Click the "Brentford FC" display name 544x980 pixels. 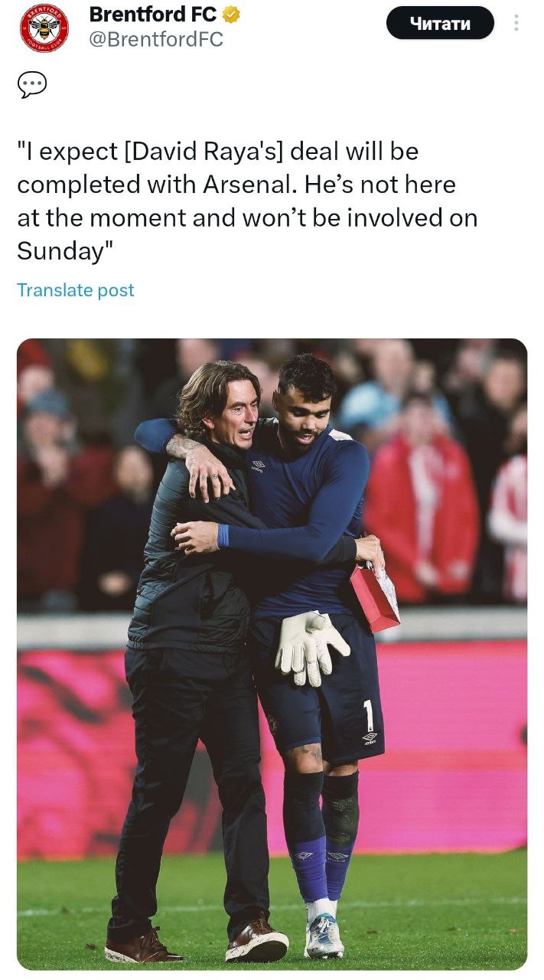point(152,14)
